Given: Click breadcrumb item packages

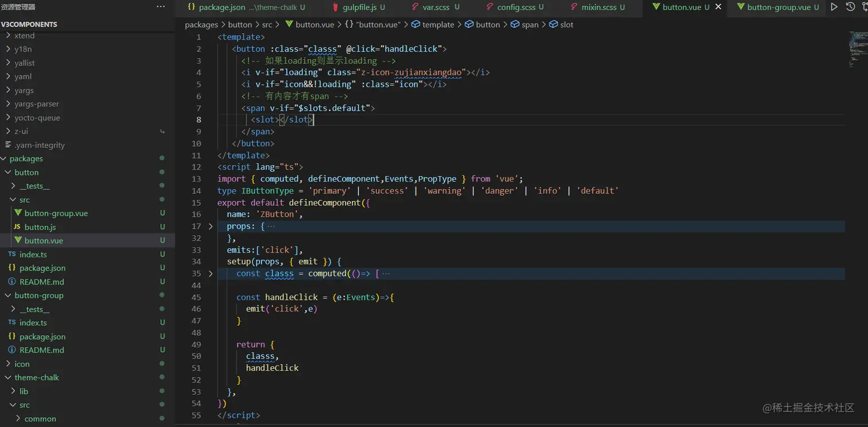Looking at the screenshot, I should [x=201, y=25].
